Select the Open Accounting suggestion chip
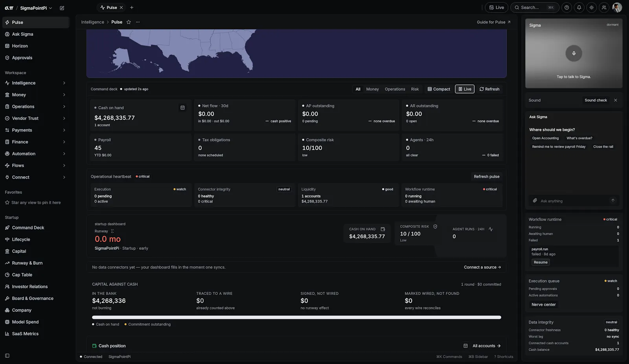 click(545, 138)
